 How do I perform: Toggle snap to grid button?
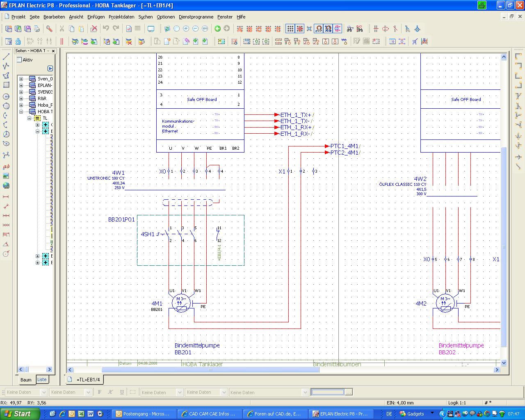click(x=300, y=29)
